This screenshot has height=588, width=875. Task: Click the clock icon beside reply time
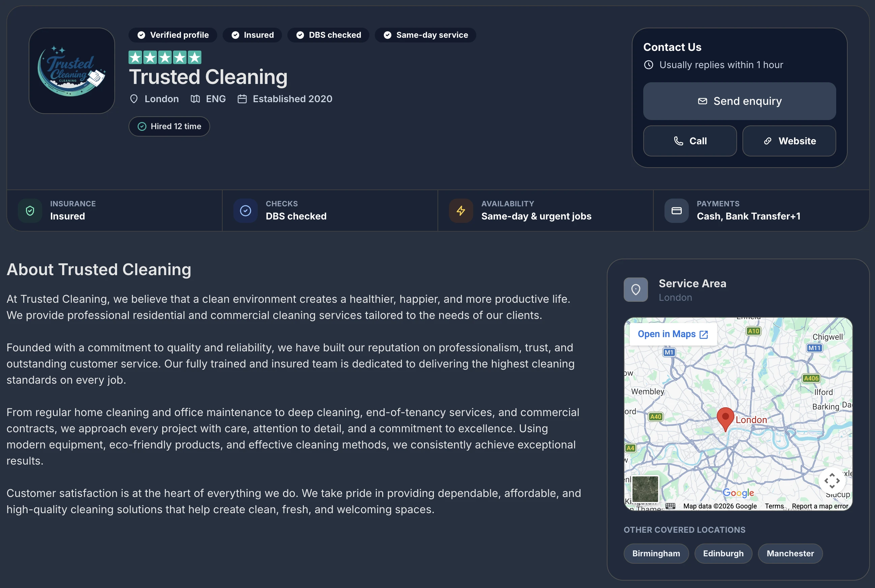649,65
